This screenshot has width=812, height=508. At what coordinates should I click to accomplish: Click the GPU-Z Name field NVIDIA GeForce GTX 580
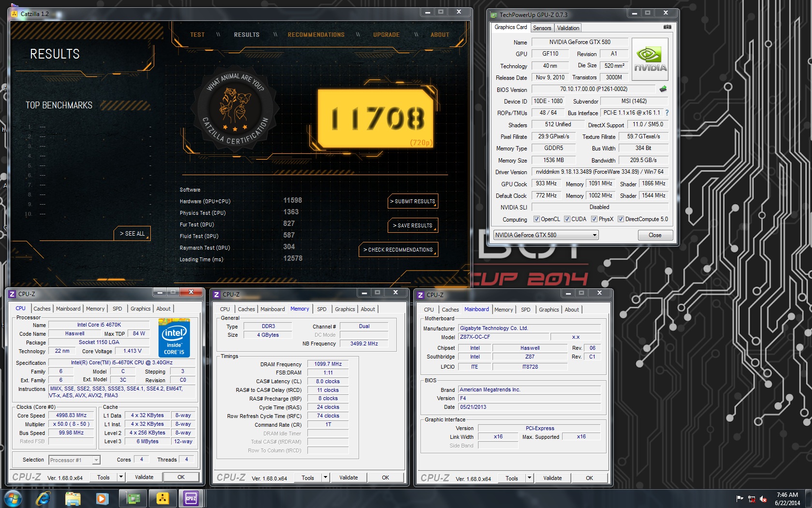pos(580,42)
